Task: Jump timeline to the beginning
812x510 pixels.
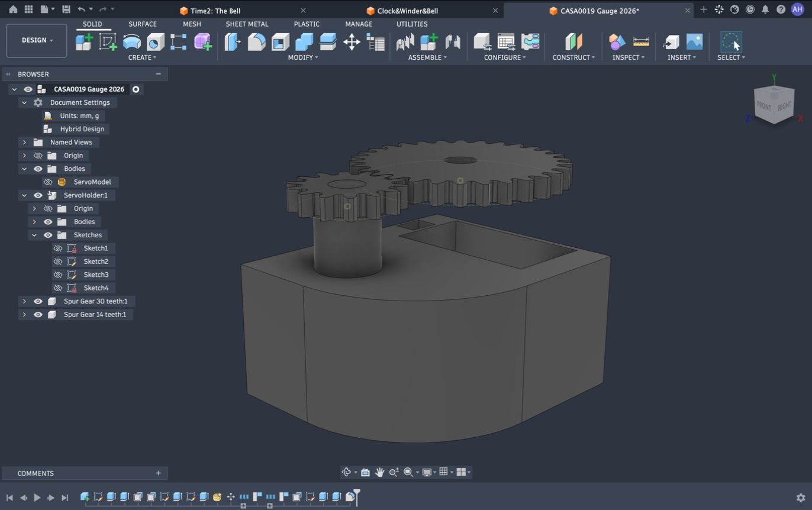Action: pos(9,498)
